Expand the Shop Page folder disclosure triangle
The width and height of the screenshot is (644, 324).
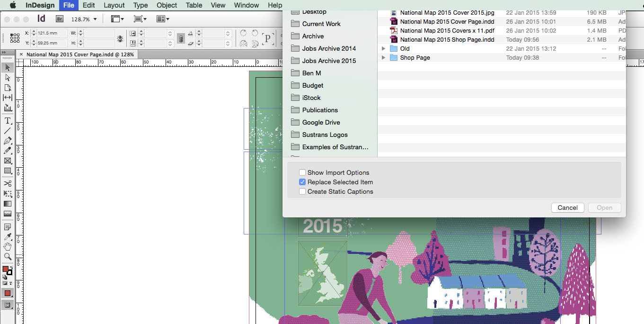(384, 58)
